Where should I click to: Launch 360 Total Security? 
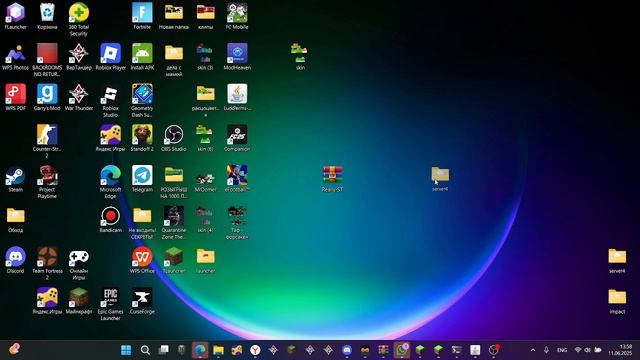[x=79, y=19]
